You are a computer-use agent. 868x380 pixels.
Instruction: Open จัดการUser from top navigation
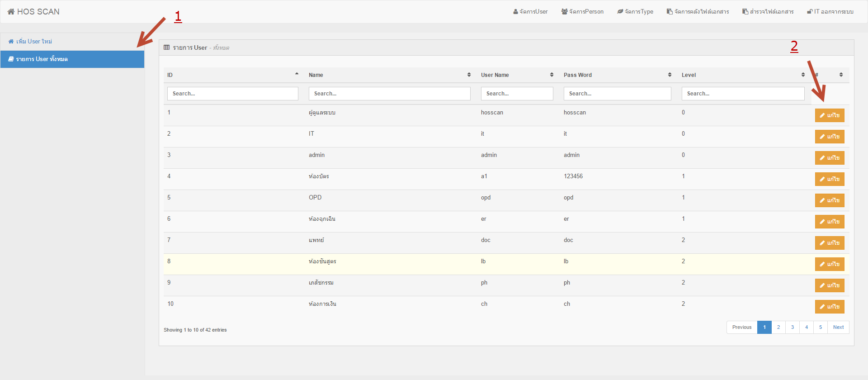click(530, 12)
